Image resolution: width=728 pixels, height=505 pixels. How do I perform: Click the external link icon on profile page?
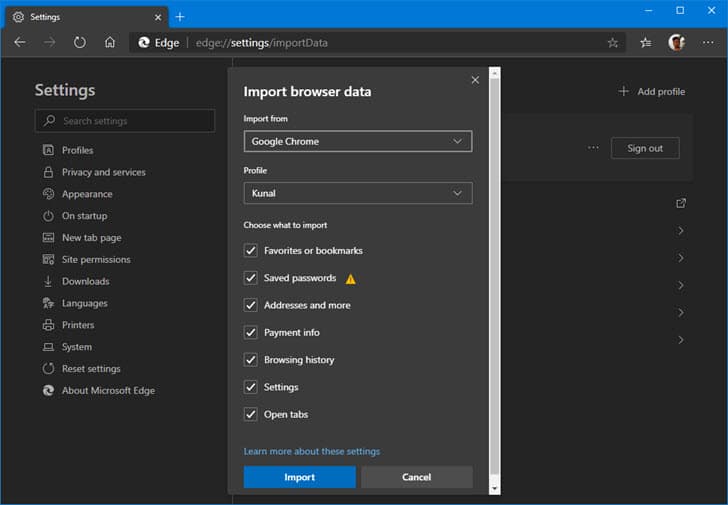[x=681, y=203]
